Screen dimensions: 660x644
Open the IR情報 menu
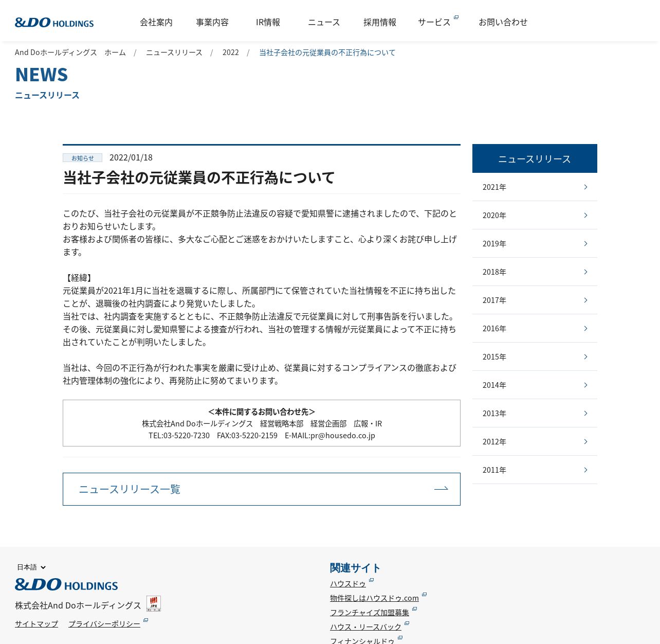[x=268, y=22]
